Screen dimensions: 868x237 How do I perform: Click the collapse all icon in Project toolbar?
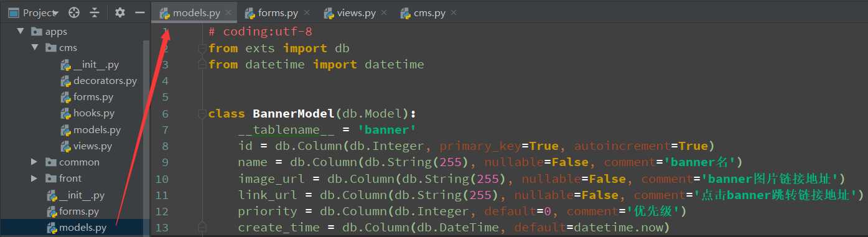coord(94,12)
